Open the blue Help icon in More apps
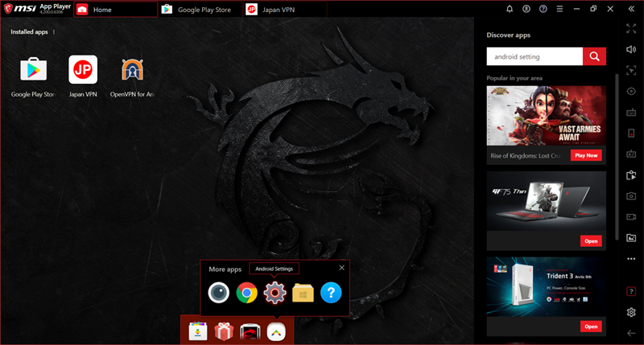 331,293
